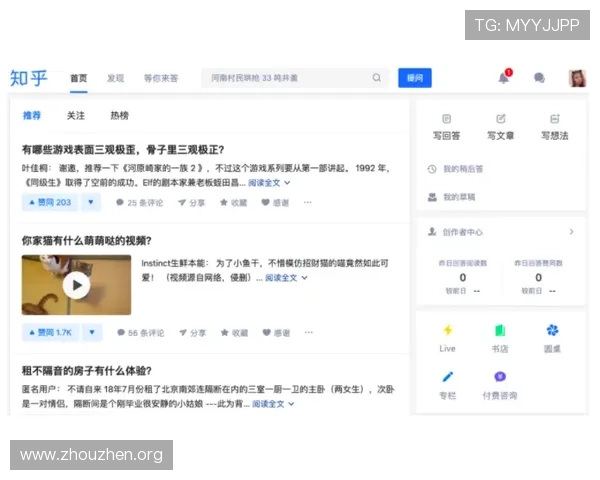Favorite (收藏) the cat video answer
Viewport: 600px width, 480px height.
[235, 333]
